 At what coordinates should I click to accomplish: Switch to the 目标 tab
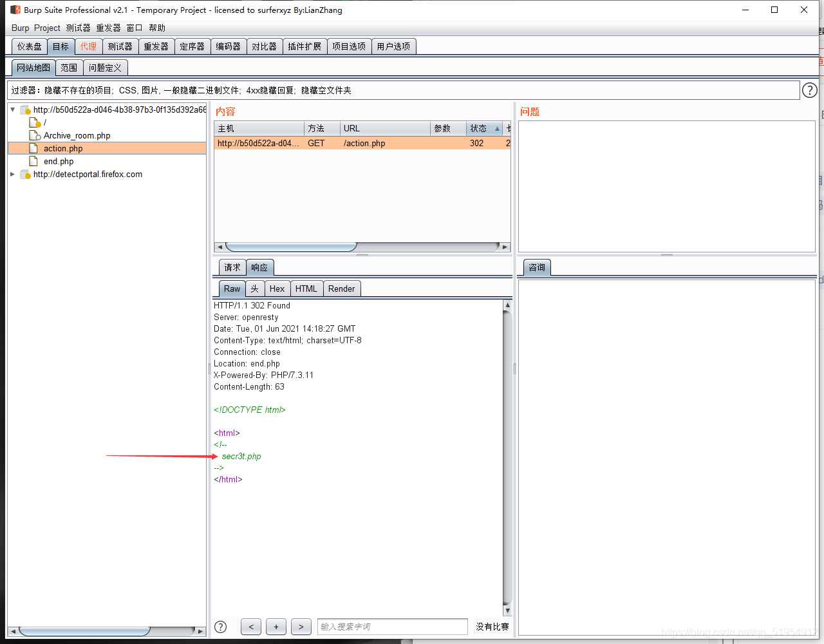pyautogui.click(x=61, y=46)
